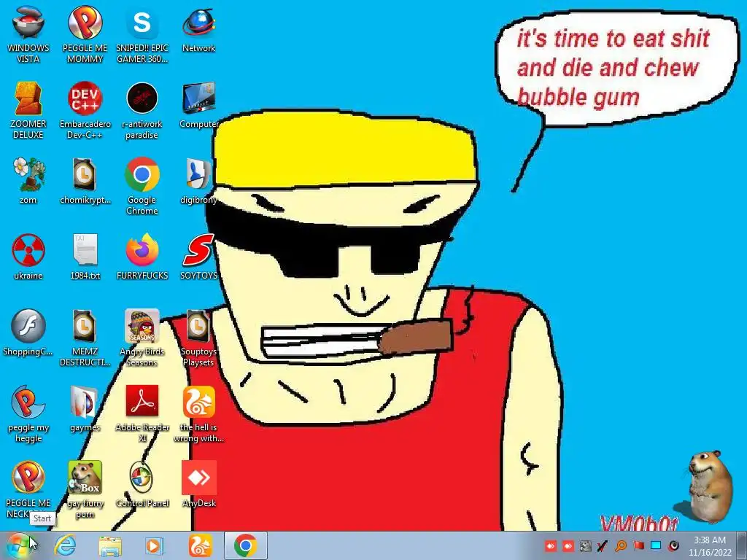Screen dimensions: 747x560
Task: Click the grayscale picture tray icon
Action: point(586,545)
